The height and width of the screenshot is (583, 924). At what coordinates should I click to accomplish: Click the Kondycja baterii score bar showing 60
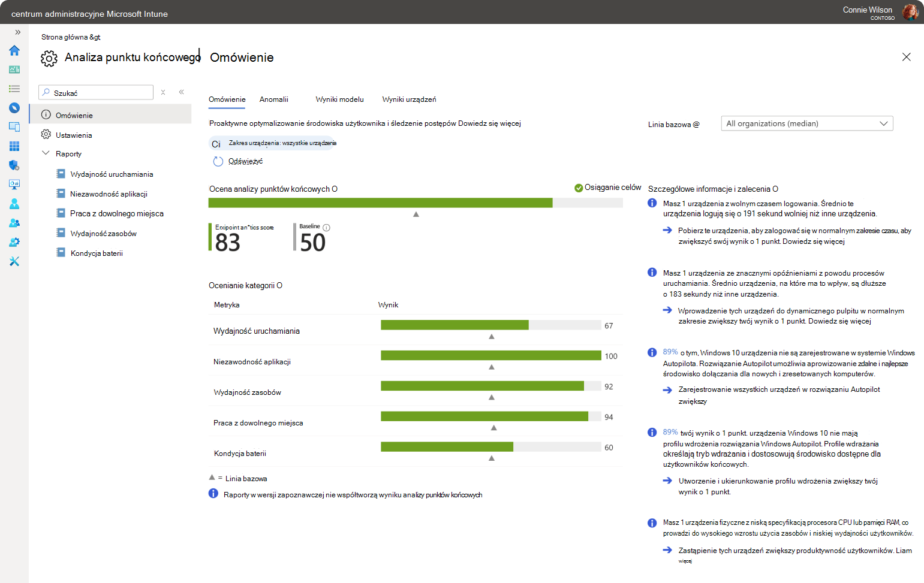point(491,446)
